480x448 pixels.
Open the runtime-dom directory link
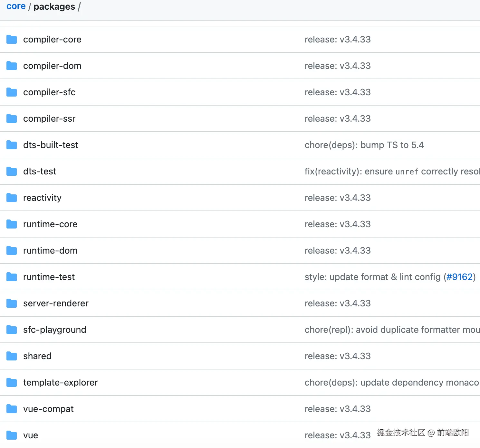(x=50, y=251)
